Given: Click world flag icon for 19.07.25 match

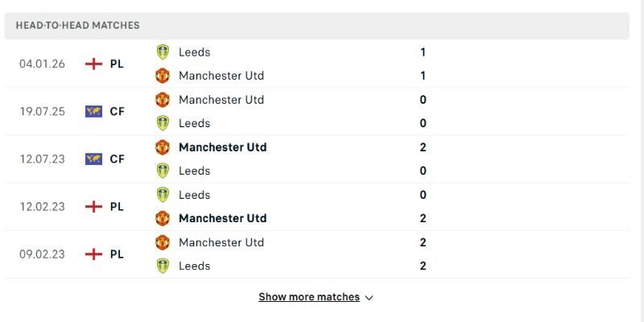Looking at the screenshot, I should (x=93, y=111).
